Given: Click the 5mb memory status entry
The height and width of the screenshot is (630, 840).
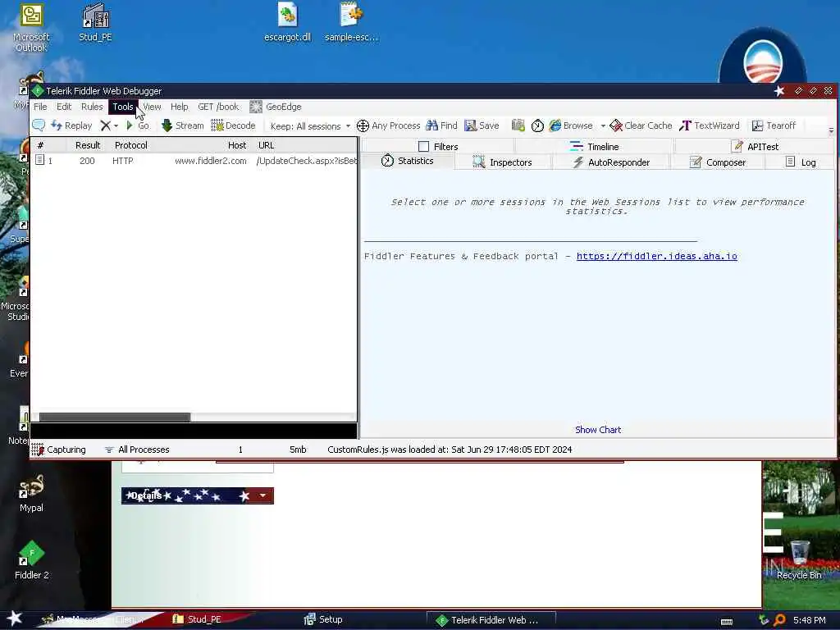Looking at the screenshot, I should click(298, 450).
